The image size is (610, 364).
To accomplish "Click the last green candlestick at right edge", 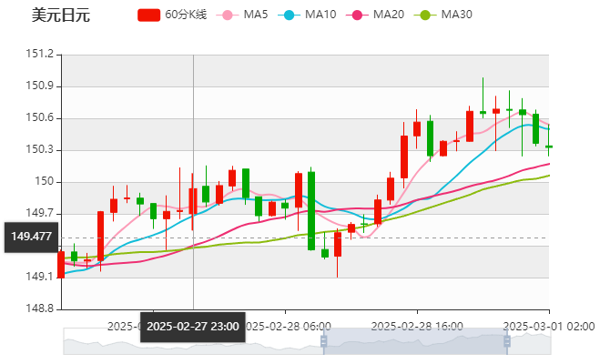I will pyautogui.click(x=548, y=146).
